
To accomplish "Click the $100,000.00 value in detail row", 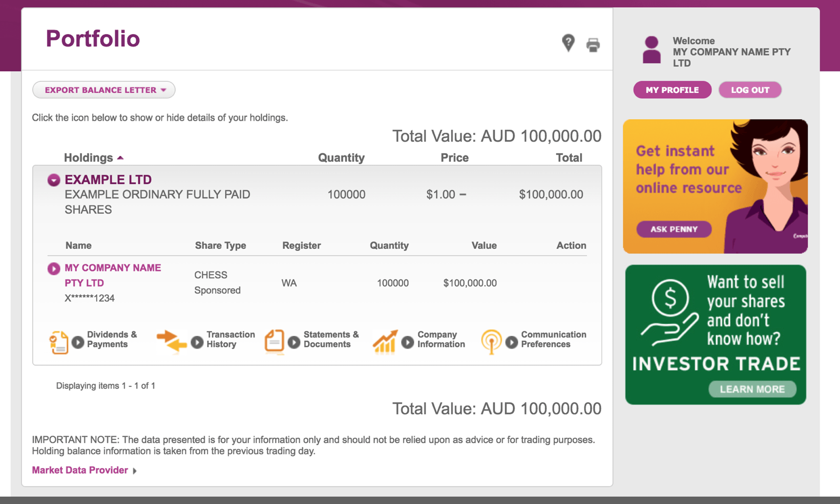I will tap(470, 283).
